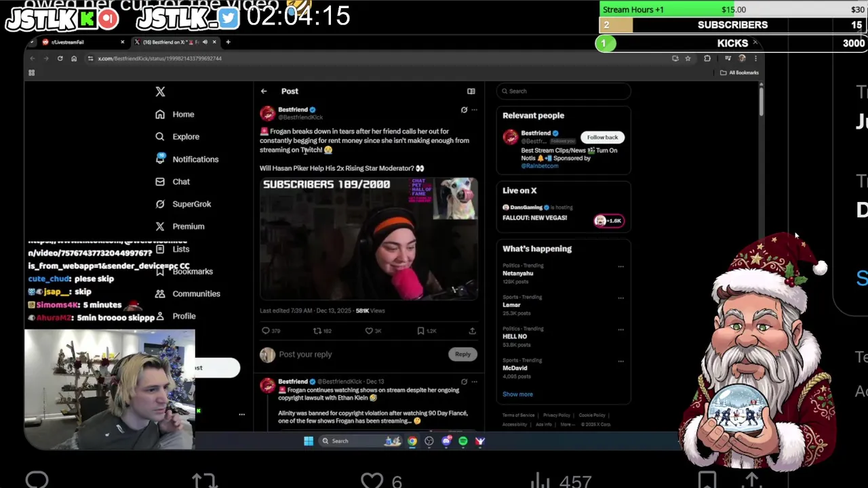Image resolution: width=868 pixels, height=488 pixels.
Task: Open Cookie Policy footer link
Action: 591,415
